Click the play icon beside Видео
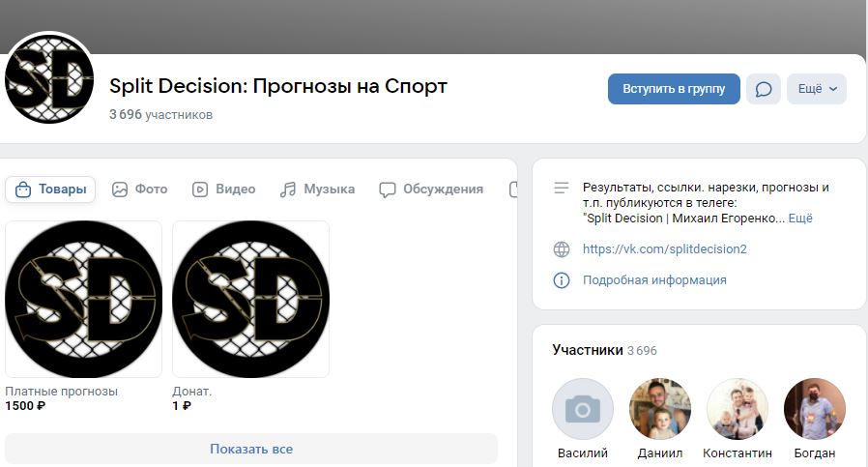868x467 pixels. (x=200, y=190)
